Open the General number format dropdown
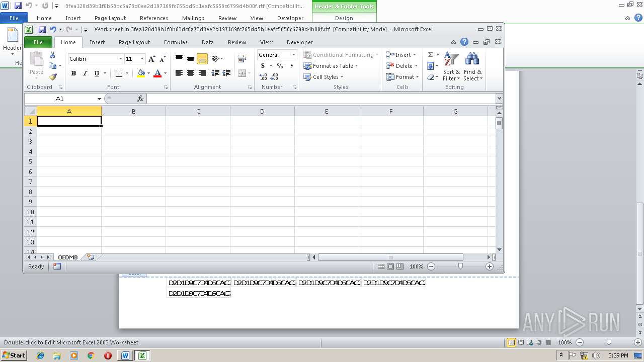This screenshot has width=644, height=362. coord(293,55)
